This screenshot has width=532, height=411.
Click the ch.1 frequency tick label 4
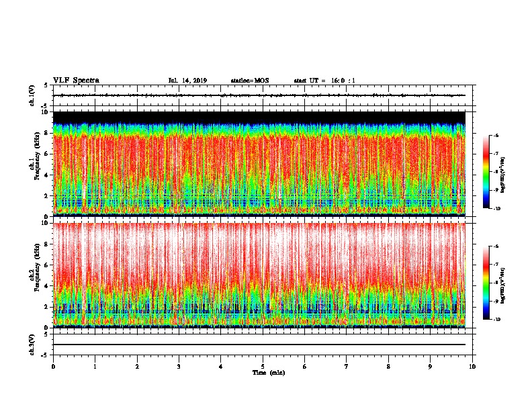point(47,175)
